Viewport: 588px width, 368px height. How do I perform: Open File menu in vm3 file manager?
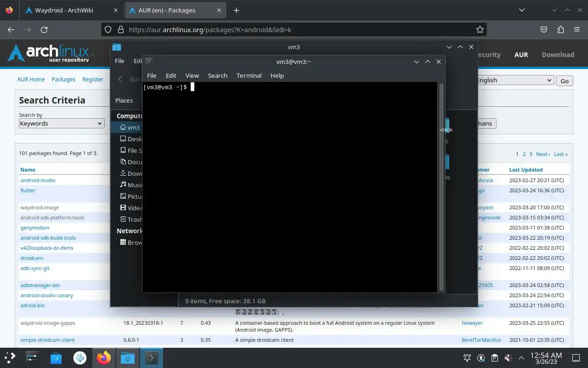click(119, 61)
